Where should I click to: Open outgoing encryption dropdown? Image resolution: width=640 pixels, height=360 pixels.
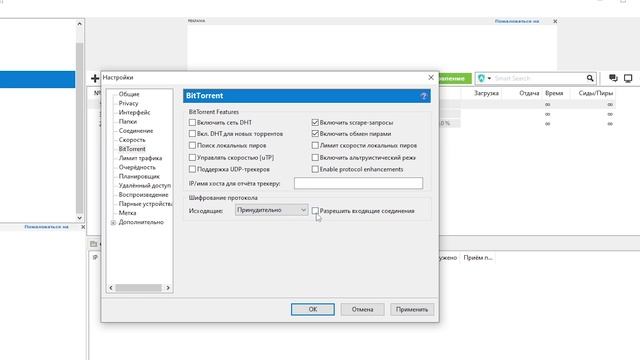pyautogui.click(x=271, y=210)
